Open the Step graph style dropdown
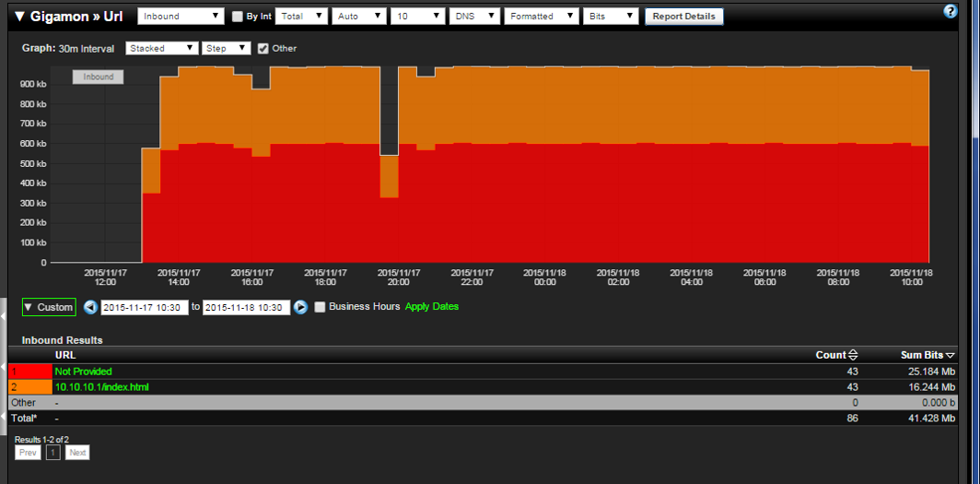The width and height of the screenshot is (980, 484). point(227,48)
